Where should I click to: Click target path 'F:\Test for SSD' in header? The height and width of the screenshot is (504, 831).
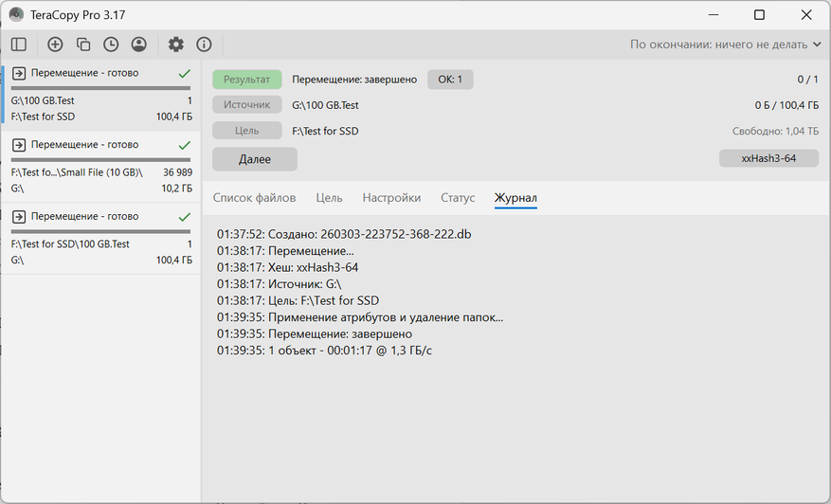pos(325,131)
